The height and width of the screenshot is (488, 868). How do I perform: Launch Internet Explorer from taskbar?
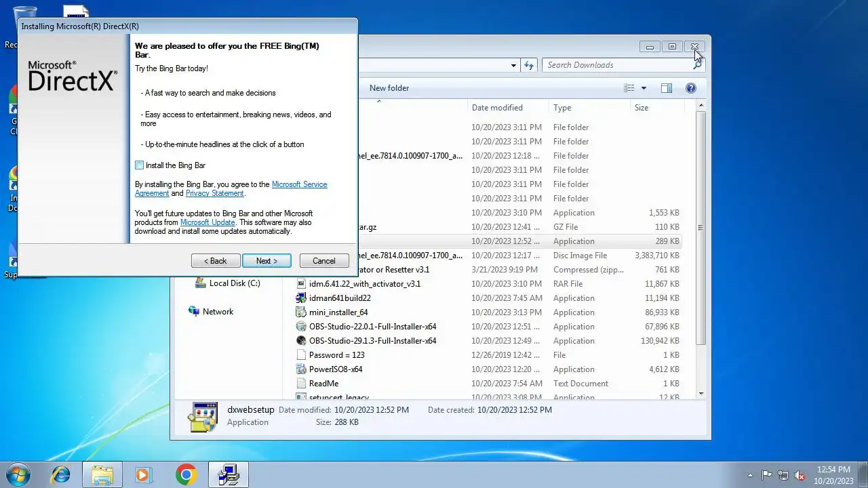click(x=61, y=474)
